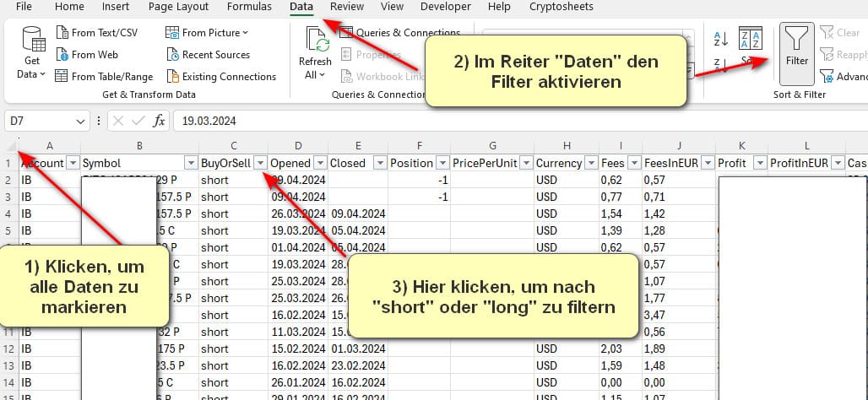
Task: Click FeesInEUR cell 0,71
Action: pos(679,197)
